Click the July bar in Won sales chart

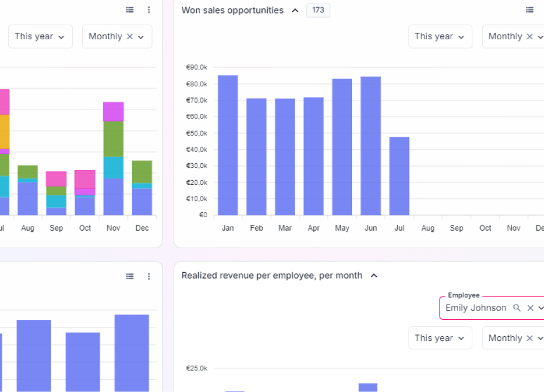(x=399, y=176)
